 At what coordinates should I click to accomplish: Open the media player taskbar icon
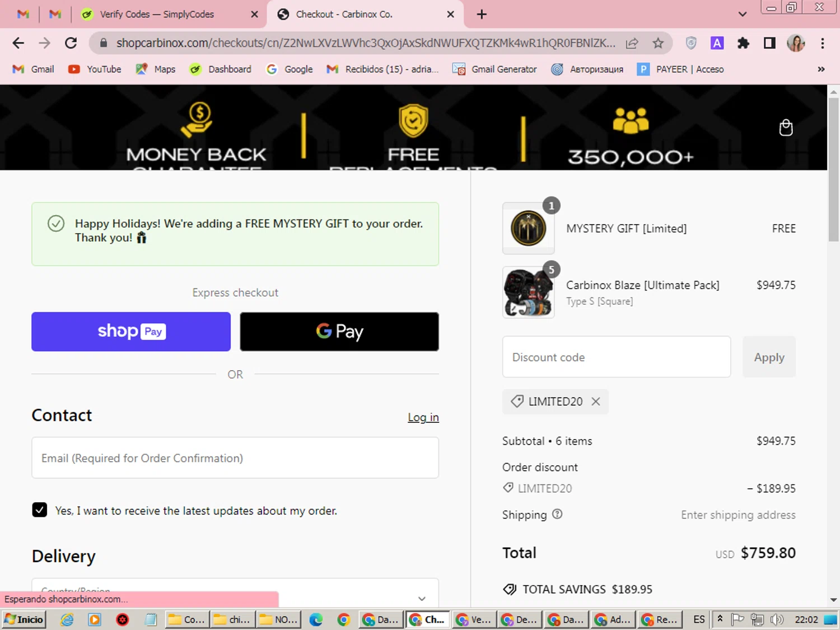(95, 619)
